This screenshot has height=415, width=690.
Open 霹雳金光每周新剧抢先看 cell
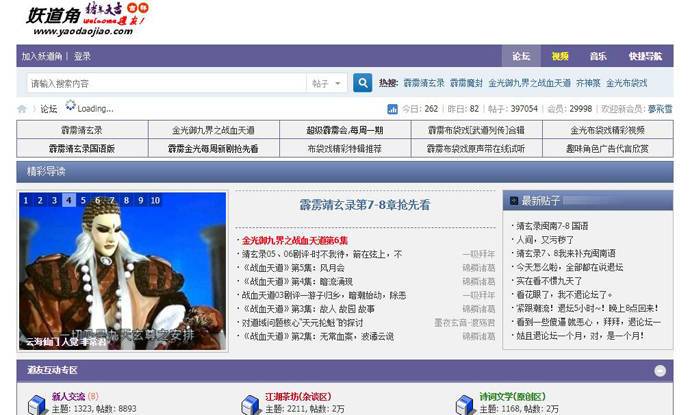tap(213, 149)
